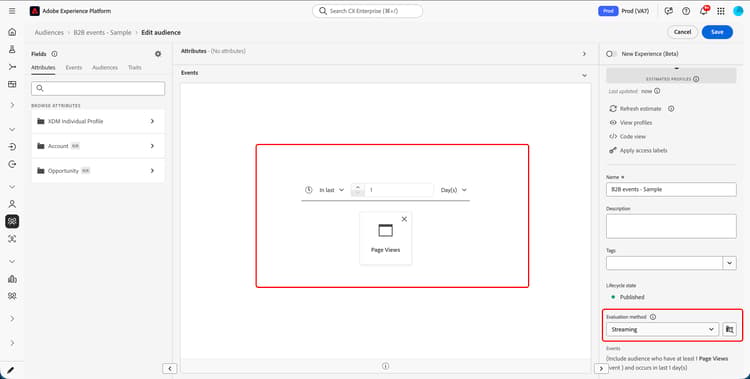Viewport: 750px width, 379px height.
Task: Click the merging-arrows icon in the sidebar
Action: click(12, 67)
